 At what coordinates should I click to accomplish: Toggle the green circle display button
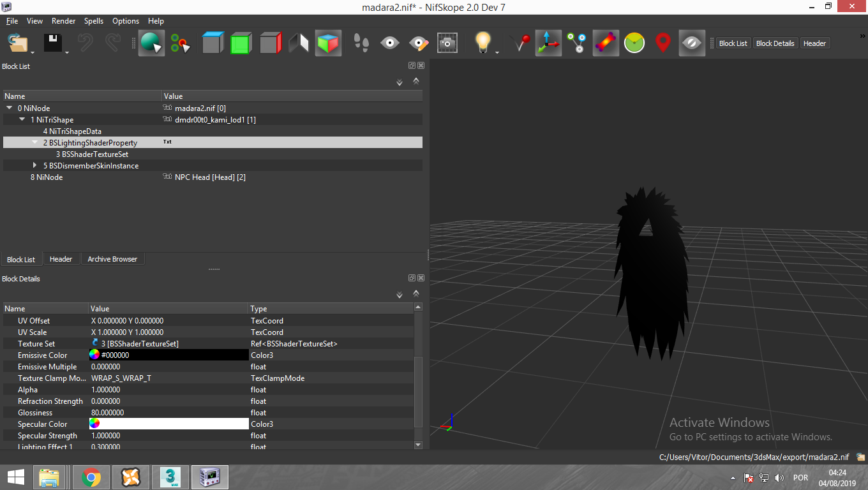point(634,43)
